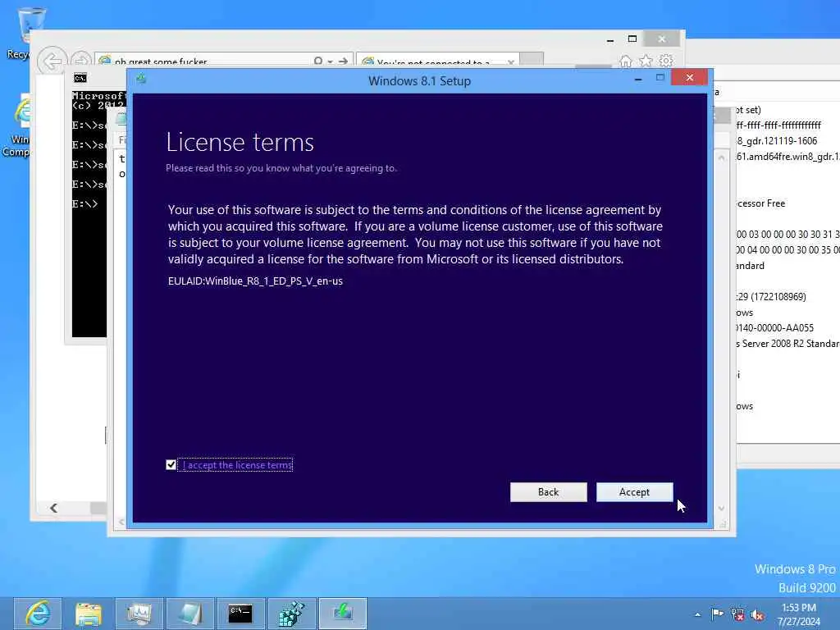Image resolution: width=840 pixels, height=630 pixels.
Task: Close the Windows 8.1 Setup window
Action: tap(689, 78)
